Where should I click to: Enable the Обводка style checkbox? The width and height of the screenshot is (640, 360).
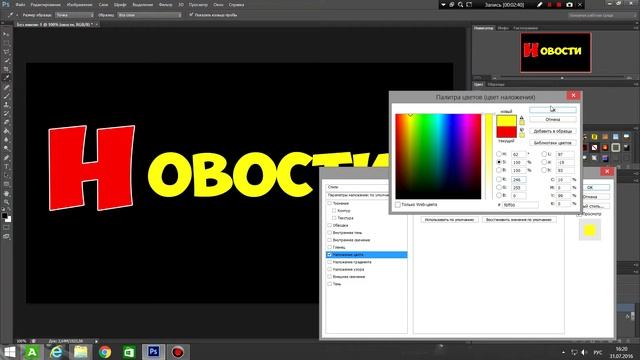click(329, 225)
